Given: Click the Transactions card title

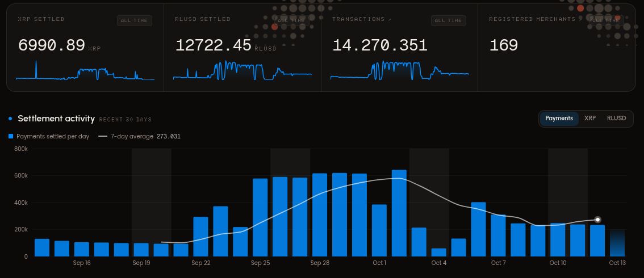Looking at the screenshot, I should pos(358,19).
